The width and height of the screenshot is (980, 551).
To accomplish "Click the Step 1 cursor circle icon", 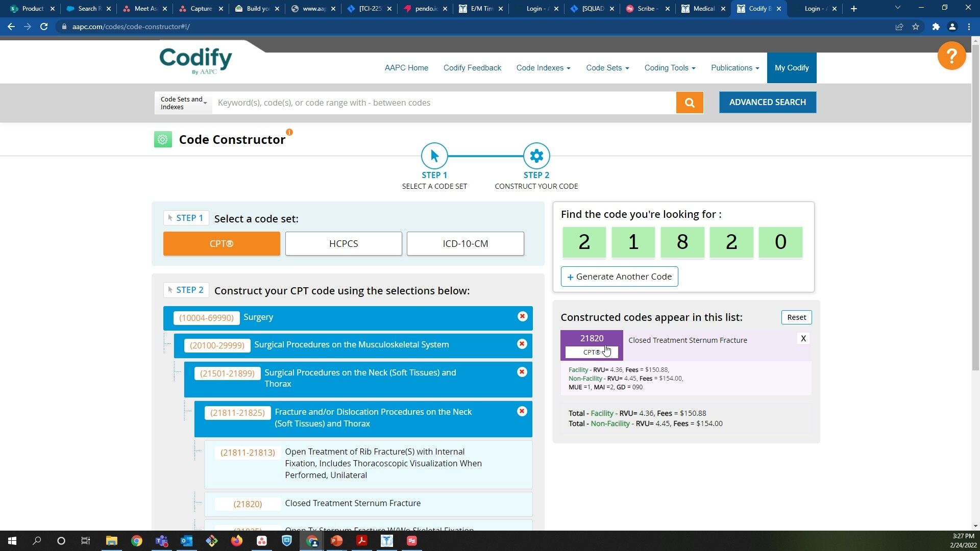I will coord(434,156).
